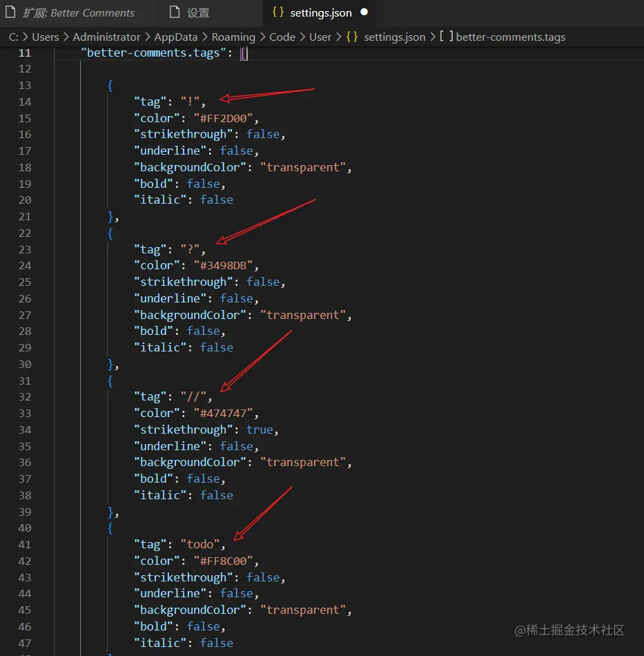Click the closing brace on line 30
This screenshot has height=656, width=644.
[110, 365]
